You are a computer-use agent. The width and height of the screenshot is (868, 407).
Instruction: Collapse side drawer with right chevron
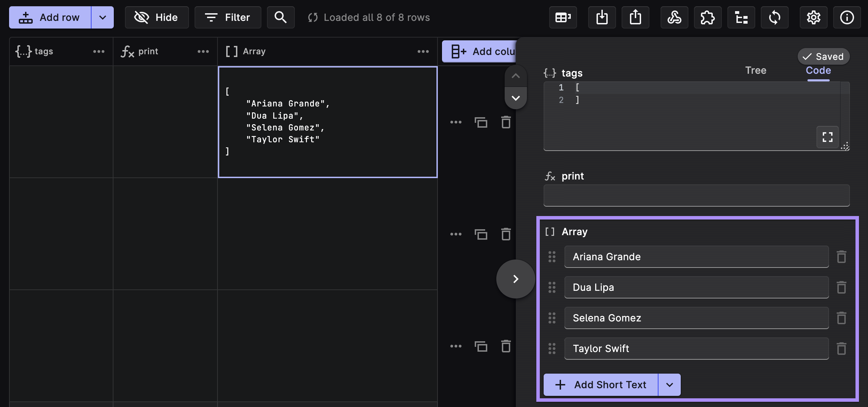point(515,279)
